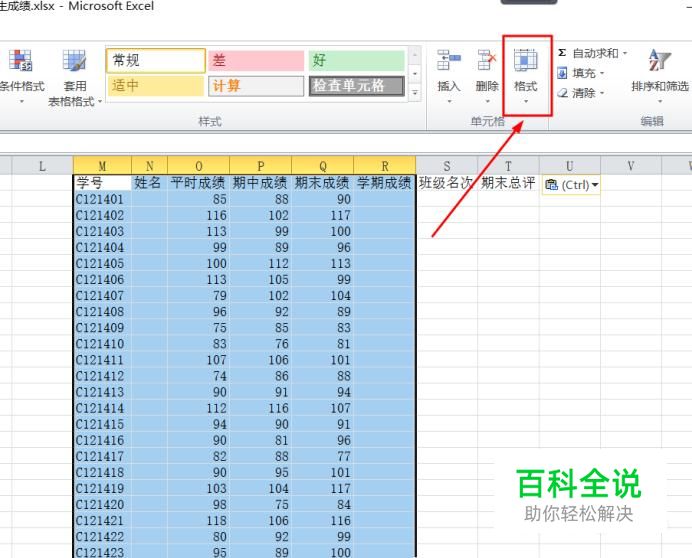Click the Paste Options (Ctrl) clipboard icon
The image size is (692, 558).
(x=551, y=185)
